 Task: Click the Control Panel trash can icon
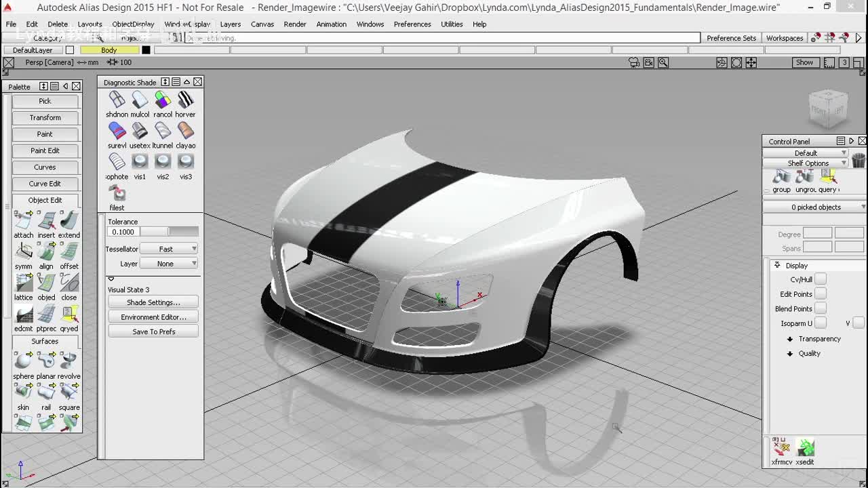tap(859, 159)
